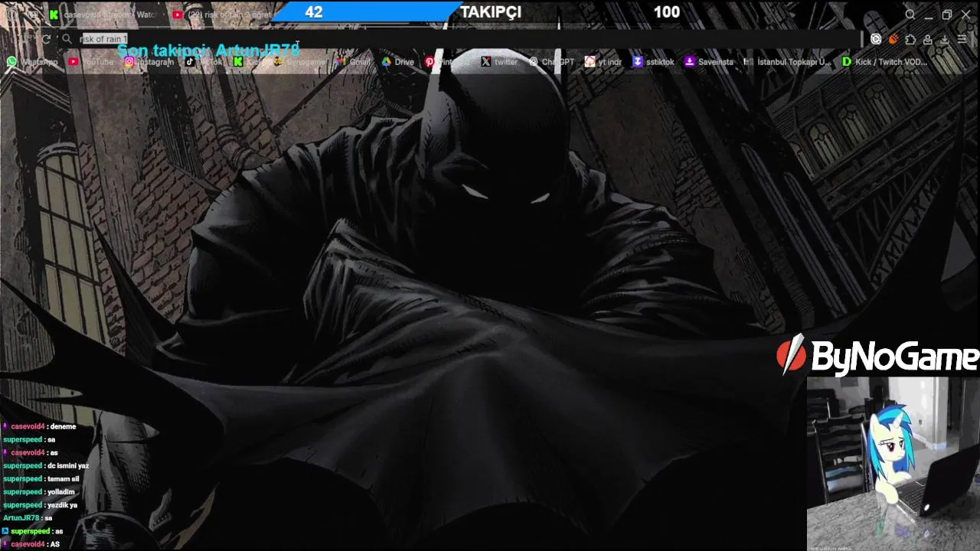Click the magnifier icon in the address bar
Viewport: 980px width, 551px height.
click(67, 39)
